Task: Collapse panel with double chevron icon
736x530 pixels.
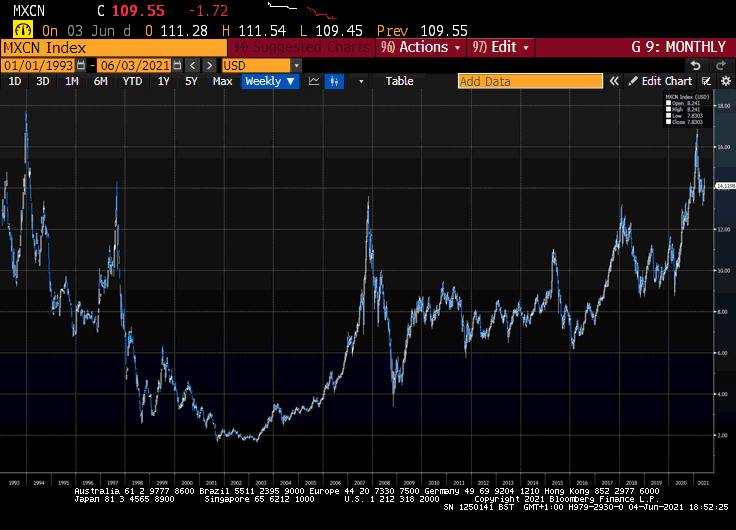Action: click(615, 81)
